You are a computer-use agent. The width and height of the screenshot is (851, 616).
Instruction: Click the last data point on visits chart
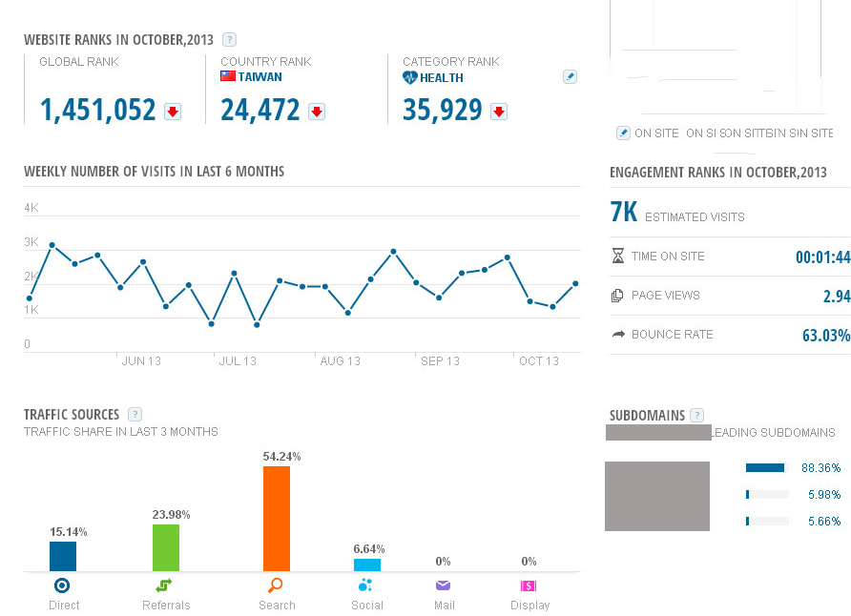[575, 283]
